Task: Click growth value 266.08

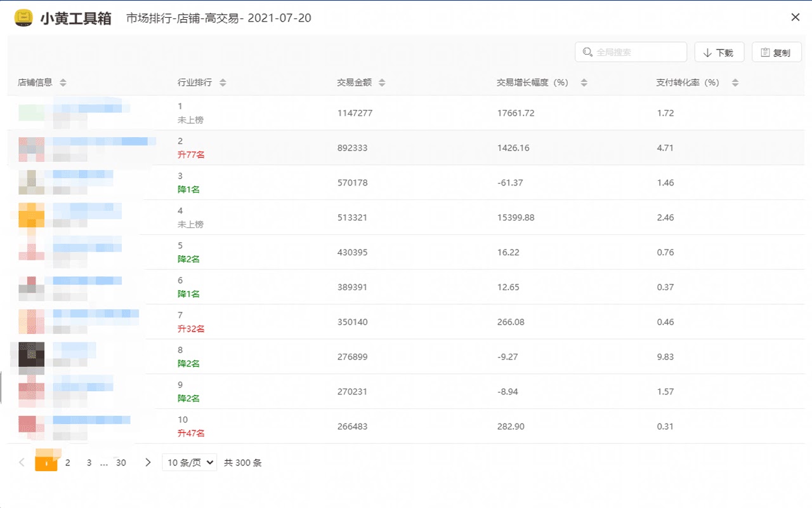Action: (511, 323)
